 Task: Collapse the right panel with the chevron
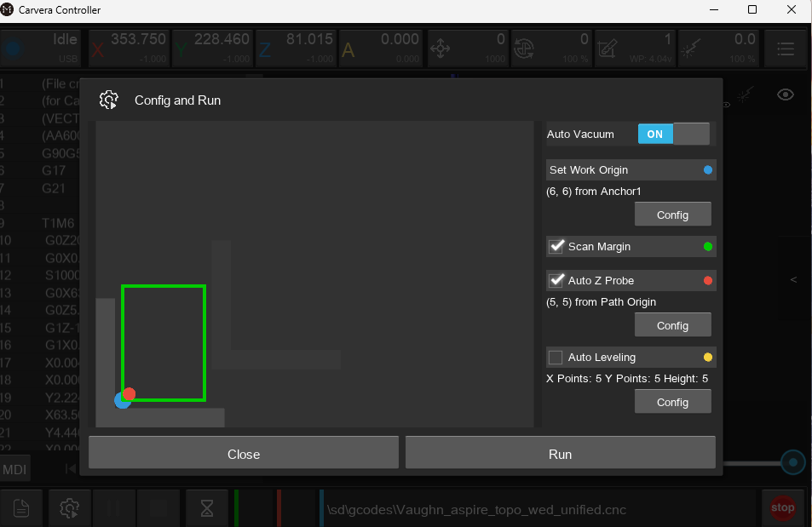coord(793,278)
